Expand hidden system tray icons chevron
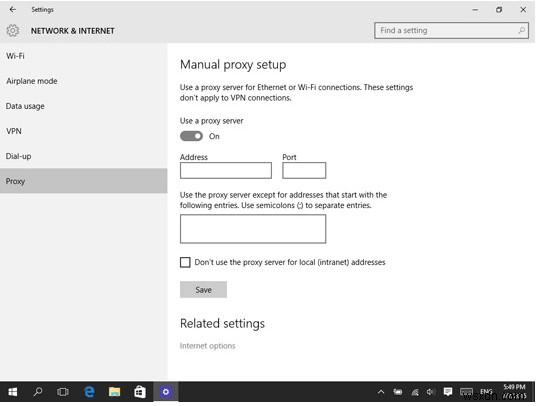Screen dimensions: 536x406 (381, 392)
